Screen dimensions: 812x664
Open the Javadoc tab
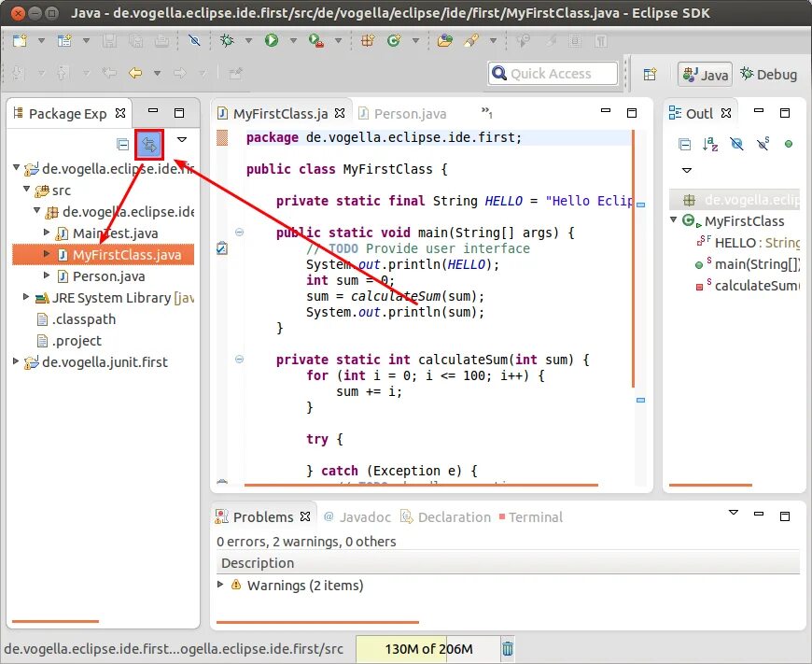point(357,516)
